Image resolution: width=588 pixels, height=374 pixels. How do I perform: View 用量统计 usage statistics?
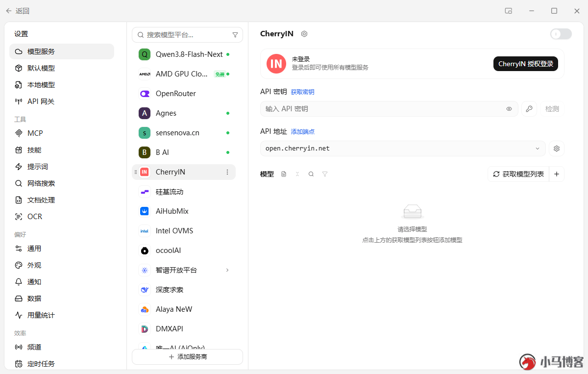[x=62, y=315]
